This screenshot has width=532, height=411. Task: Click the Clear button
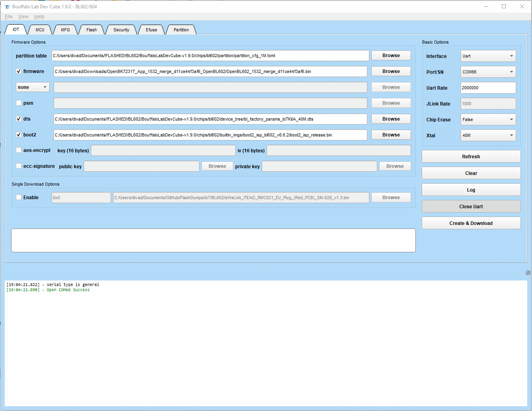(x=471, y=173)
